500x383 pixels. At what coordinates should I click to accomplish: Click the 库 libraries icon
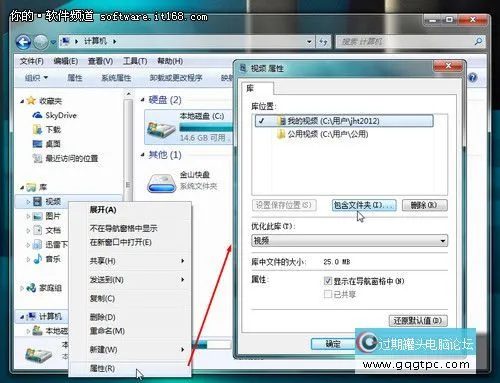pos(31,187)
